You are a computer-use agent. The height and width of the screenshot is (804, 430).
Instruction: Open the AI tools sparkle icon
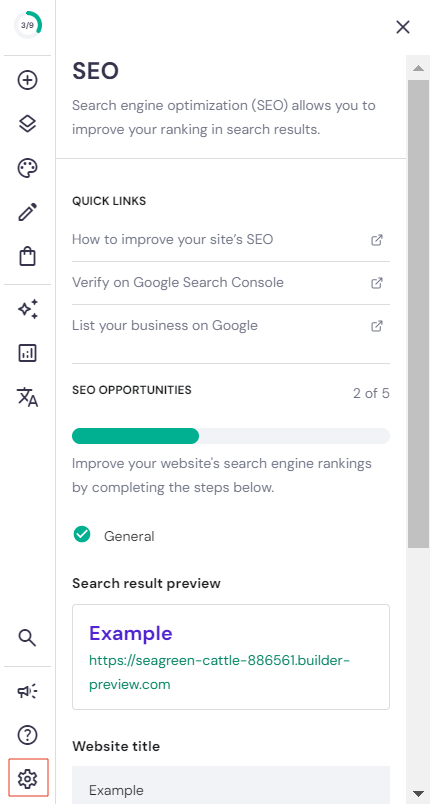tap(28, 309)
